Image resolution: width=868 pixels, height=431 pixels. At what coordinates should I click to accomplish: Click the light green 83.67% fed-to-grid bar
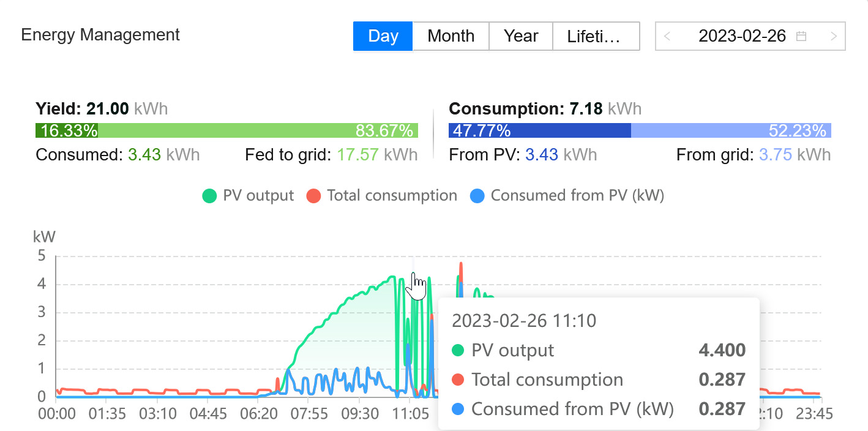click(x=257, y=130)
